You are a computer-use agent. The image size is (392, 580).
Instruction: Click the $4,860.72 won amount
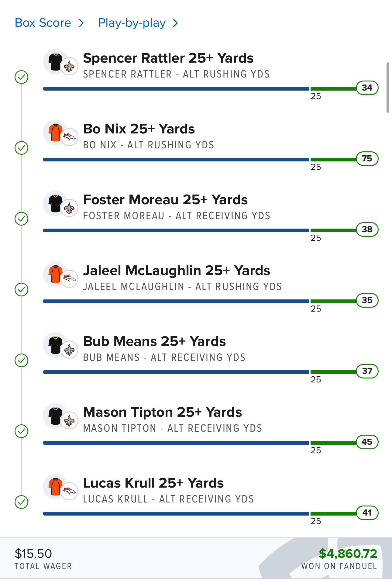pyautogui.click(x=348, y=554)
